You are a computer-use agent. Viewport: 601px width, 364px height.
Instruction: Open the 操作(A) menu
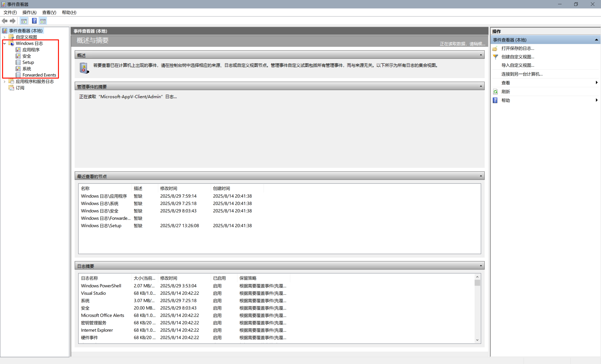click(29, 12)
